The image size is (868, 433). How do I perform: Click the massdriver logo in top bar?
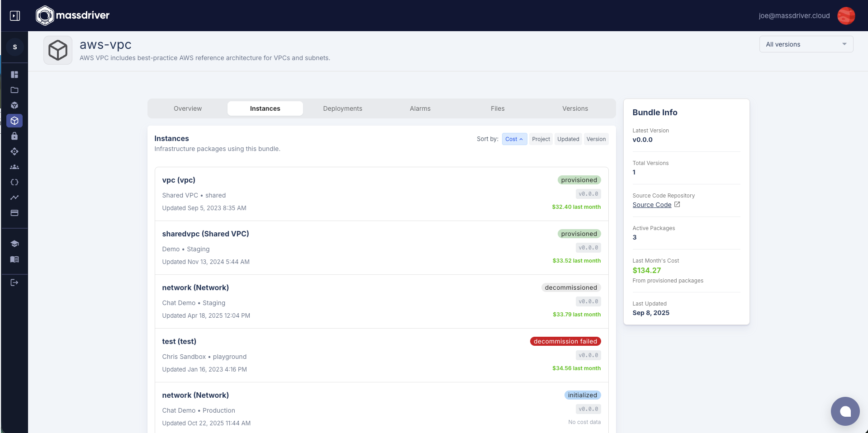72,15
